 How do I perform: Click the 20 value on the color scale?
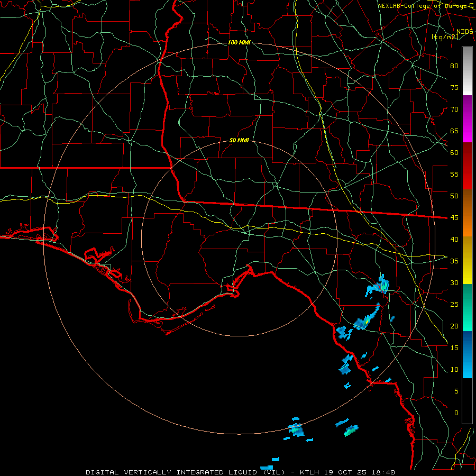click(454, 326)
